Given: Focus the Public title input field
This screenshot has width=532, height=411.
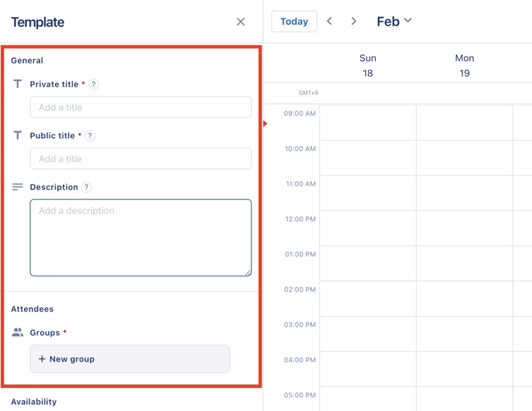Looking at the screenshot, I should 141,158.
